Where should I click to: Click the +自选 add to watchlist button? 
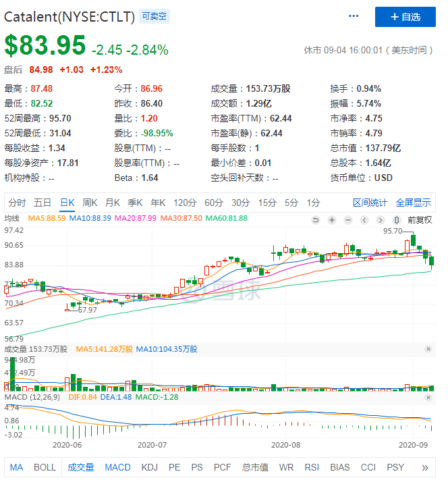point(405,17)
